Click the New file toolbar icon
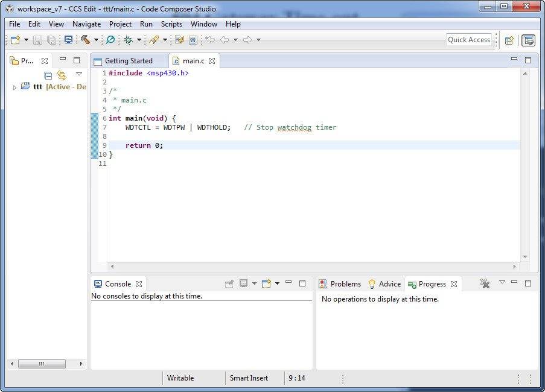This screenshot has height=392, width=545. (x=15, y=40)
